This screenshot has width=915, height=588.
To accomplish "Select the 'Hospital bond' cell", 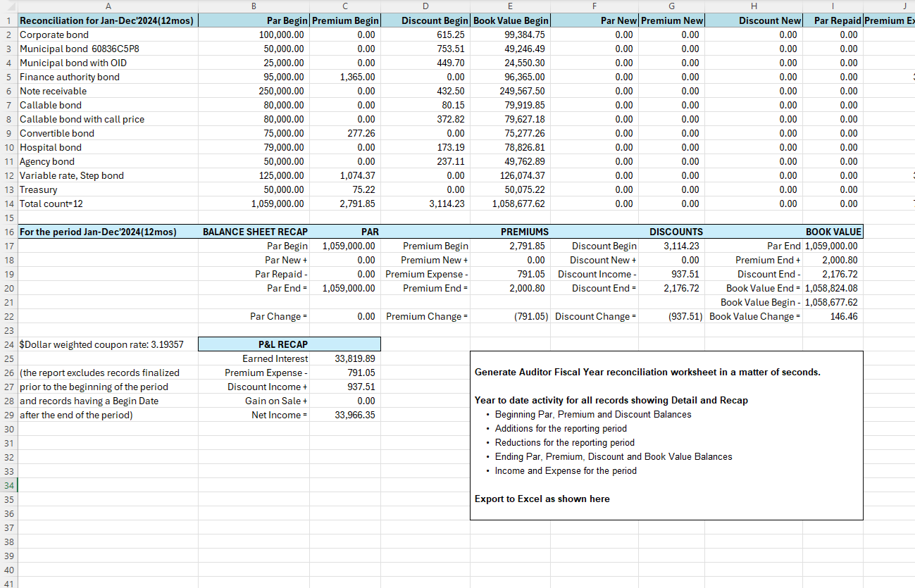I will (x=108, y=147).
